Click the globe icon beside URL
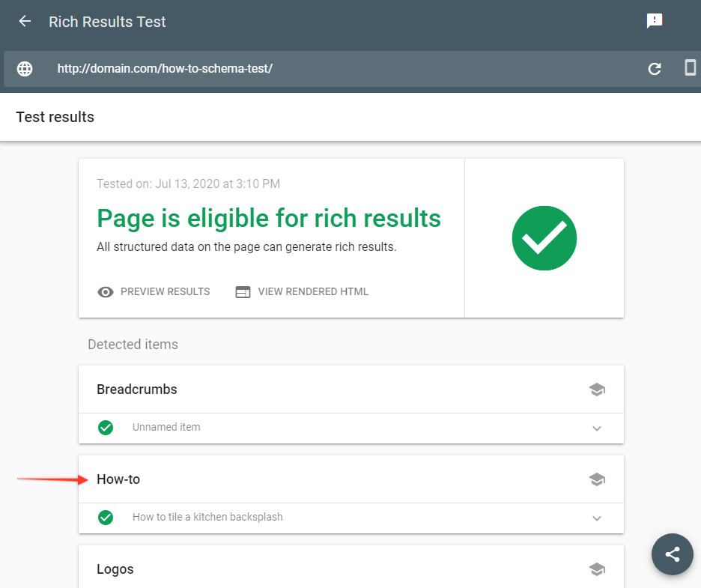 point(25,69)
